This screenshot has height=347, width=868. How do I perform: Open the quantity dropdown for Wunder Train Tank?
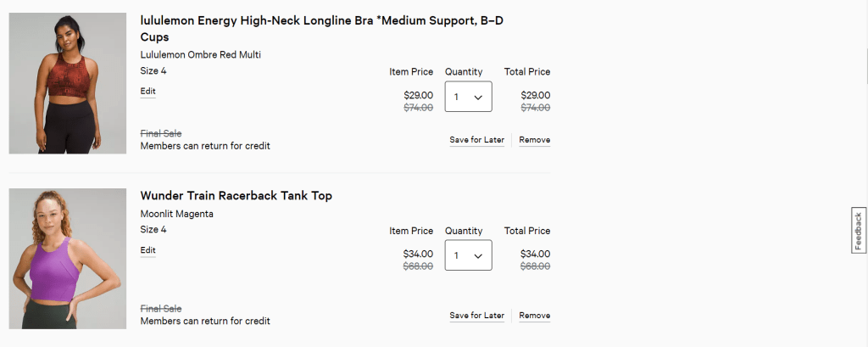point(468,255)
